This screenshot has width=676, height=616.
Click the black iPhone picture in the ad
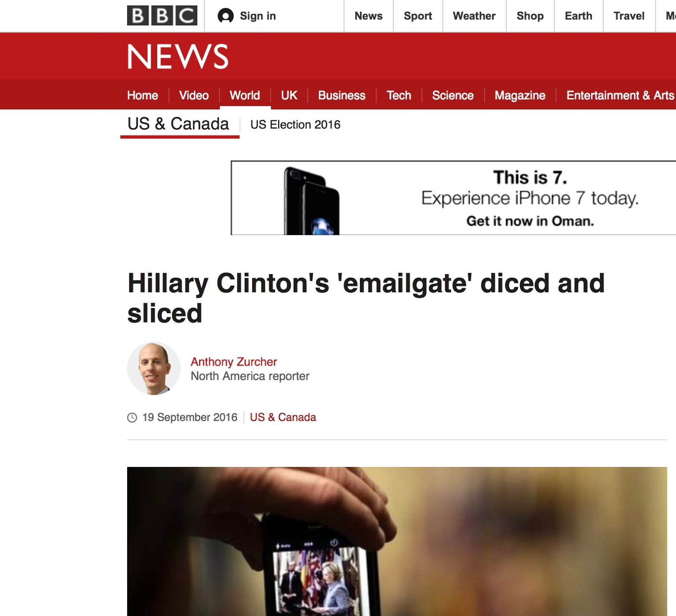pyautogui.click(x=312, y=201)
